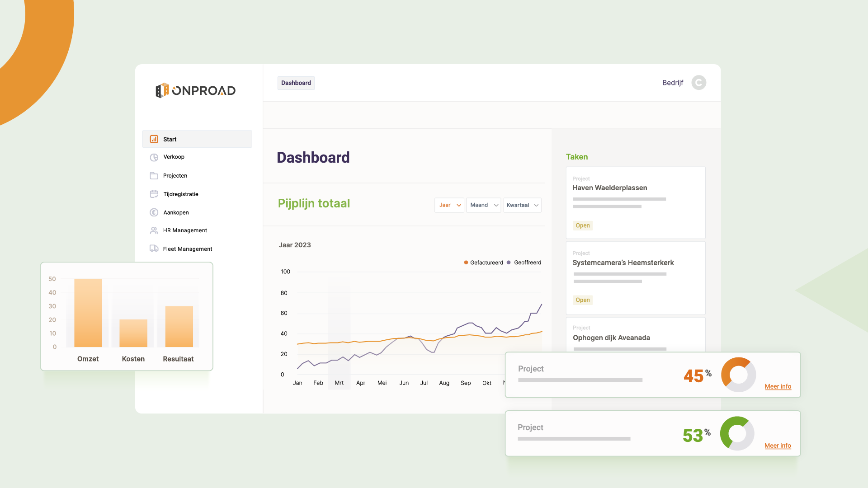
Task: Open Meer info link for 53% project
Action: click(x=778, y=446)
